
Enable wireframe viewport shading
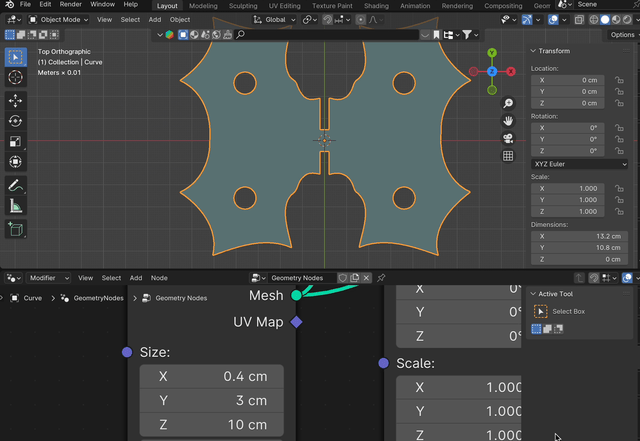coord(594,20)
